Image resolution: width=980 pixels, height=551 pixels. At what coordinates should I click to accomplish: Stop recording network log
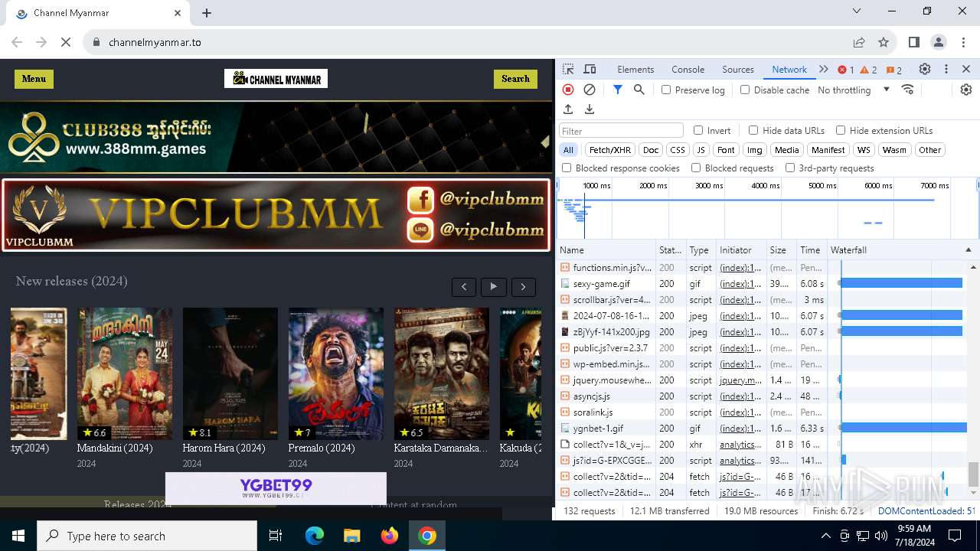(568, 90)
